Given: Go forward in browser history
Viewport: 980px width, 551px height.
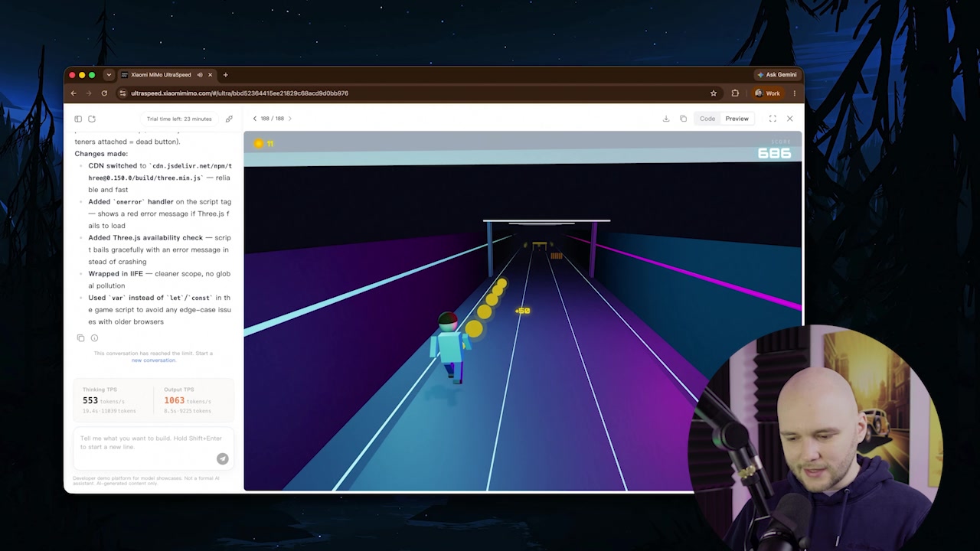Looking at the screenshot, I should coord(89,93).
